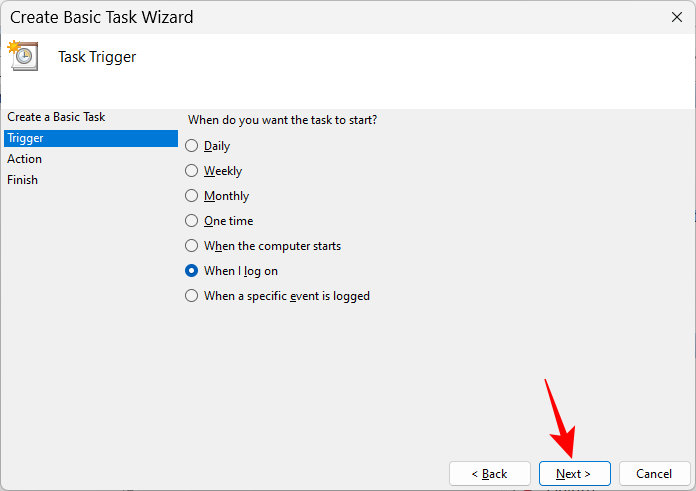The width and height of the screenshot is (696, 491).
Task: Select the One time radio button
Action: [192, 221]
